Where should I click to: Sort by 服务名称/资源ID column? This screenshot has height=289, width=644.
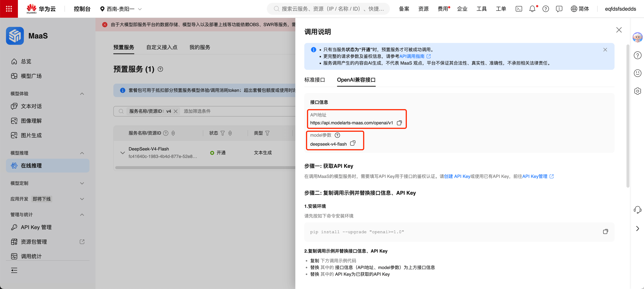pos(173,133)
